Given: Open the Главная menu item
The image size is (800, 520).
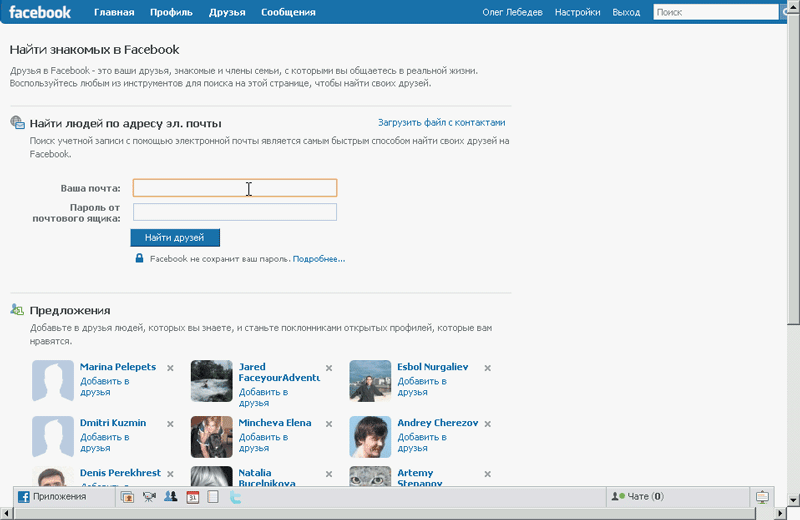Looking at the screenshot, I should [x=114, y=12].
